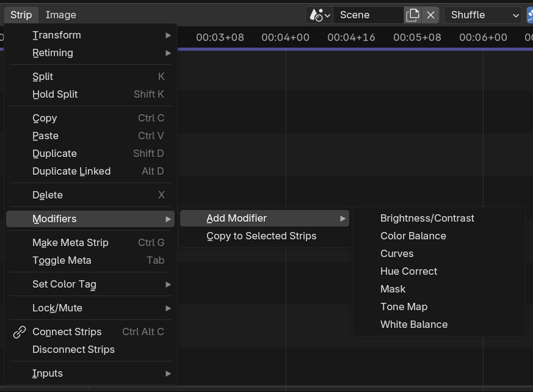533x392 pixels.
Task: Click the new scene duplicate icon
Action: point(413,15)
